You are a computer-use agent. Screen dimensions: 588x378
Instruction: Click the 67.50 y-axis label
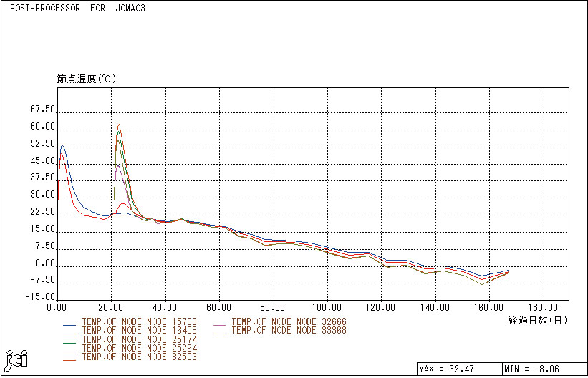(x=42, y=110)
